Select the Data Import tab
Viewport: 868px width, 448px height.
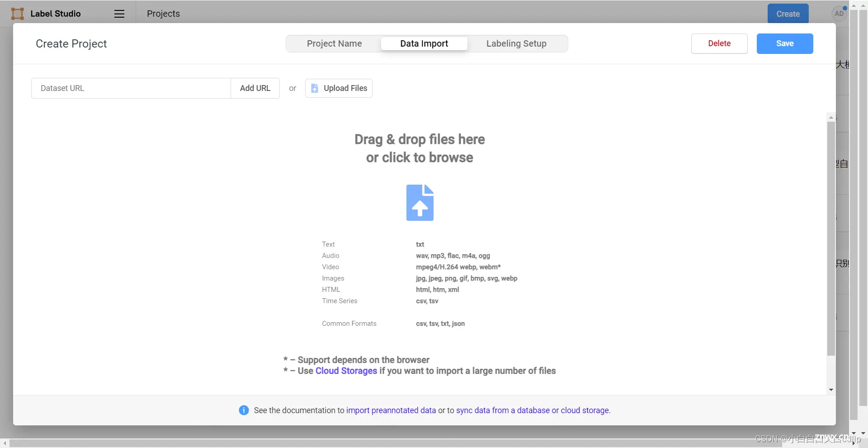tap(424, 43)
